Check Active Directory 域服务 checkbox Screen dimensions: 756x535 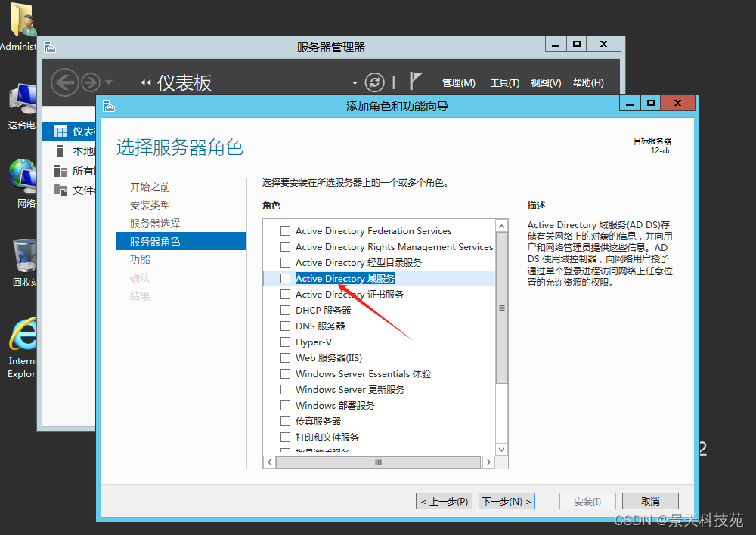[286, 279]
